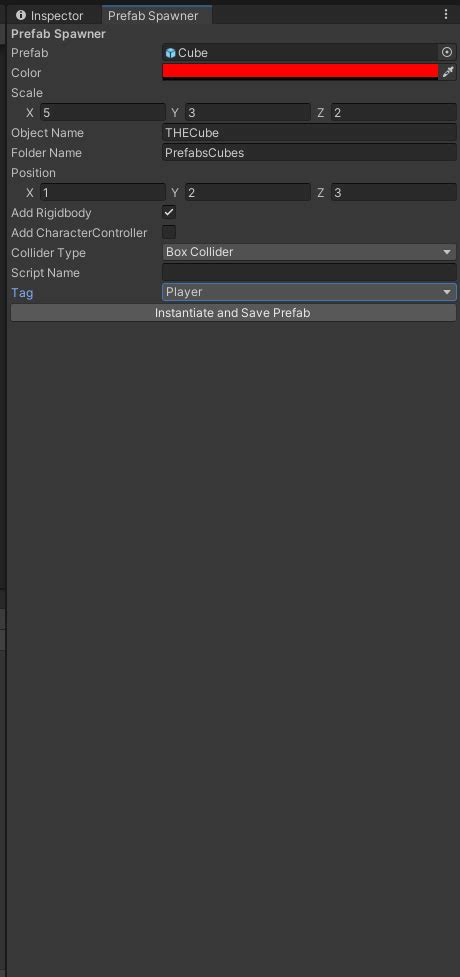Click the Prefab label
The height and width of the screenshot is (977, 460).
point(29,53)
